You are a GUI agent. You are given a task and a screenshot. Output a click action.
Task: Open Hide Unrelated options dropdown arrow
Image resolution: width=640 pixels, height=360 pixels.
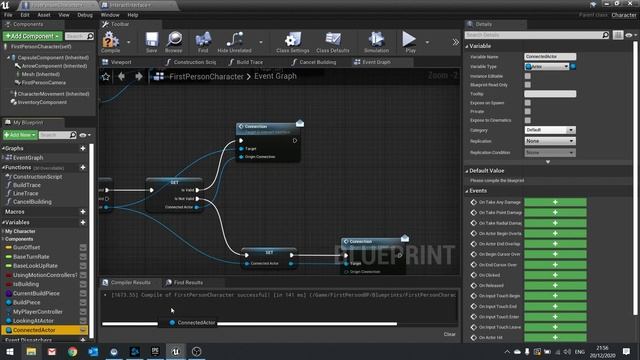(x=261, y=42)
